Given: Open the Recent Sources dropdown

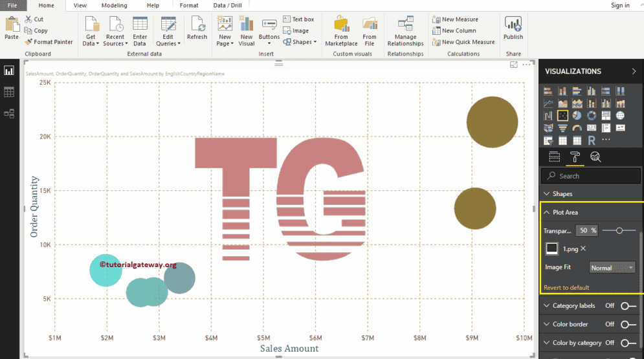Looking at the screenshot, I should coord(115,31).
